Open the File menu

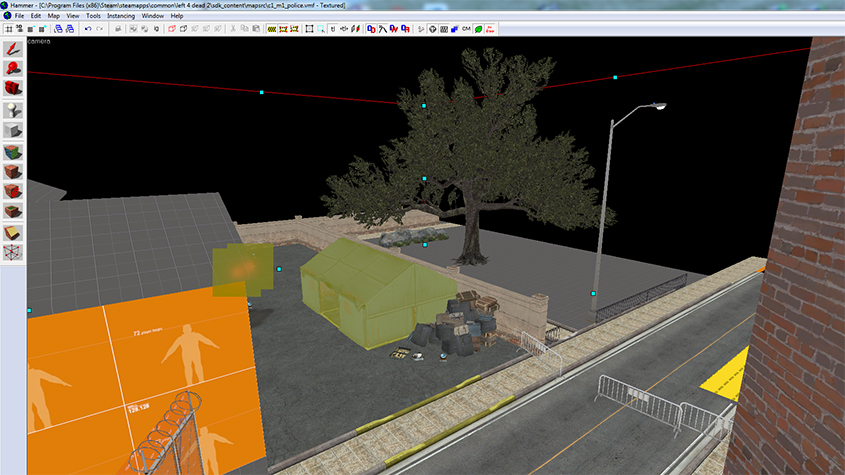[19, 16]
